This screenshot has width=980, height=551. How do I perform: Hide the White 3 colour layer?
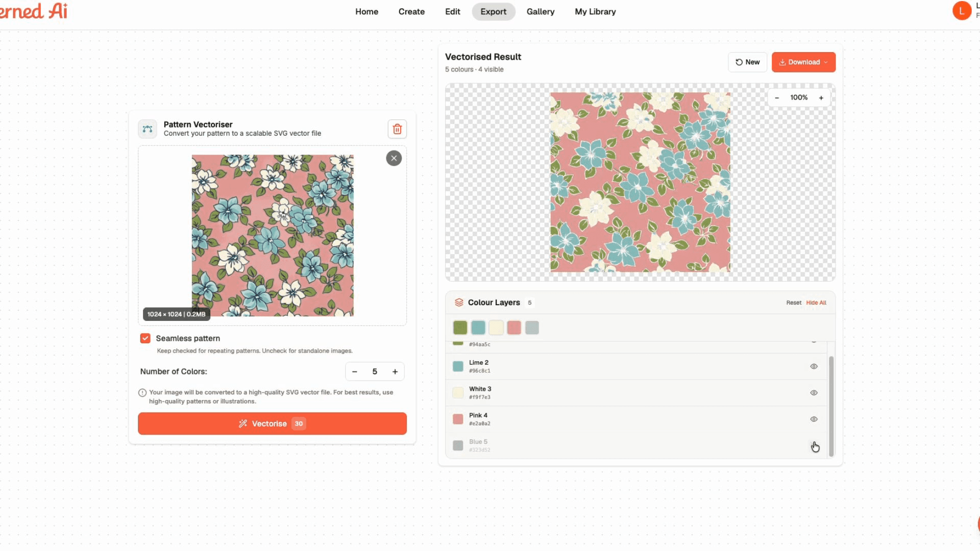tap(814, 393)
